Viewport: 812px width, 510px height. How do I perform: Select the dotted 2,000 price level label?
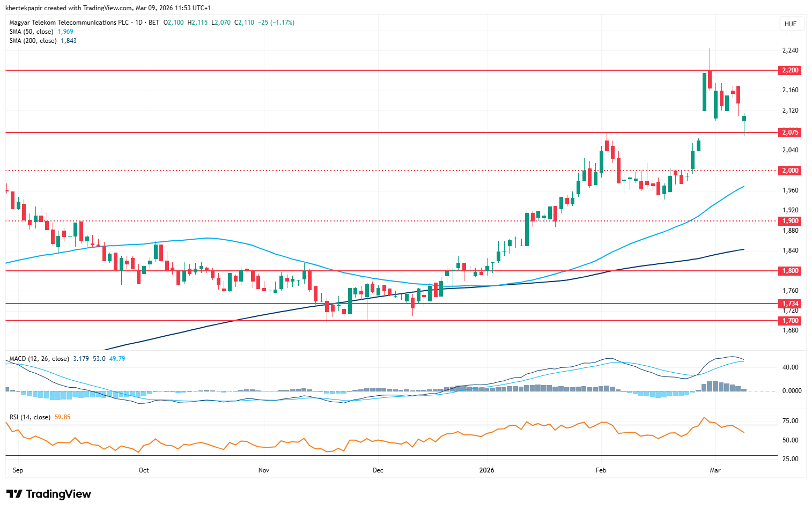tap(790, 171)
